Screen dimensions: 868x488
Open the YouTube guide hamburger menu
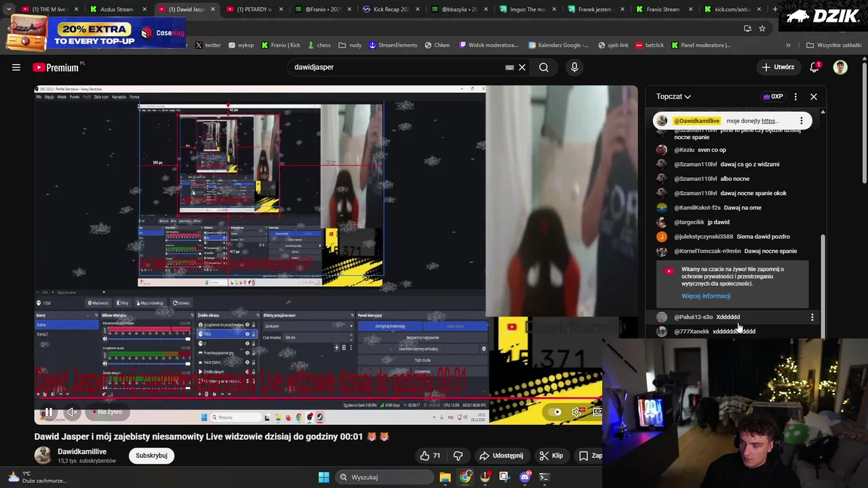tap(16, 67)
